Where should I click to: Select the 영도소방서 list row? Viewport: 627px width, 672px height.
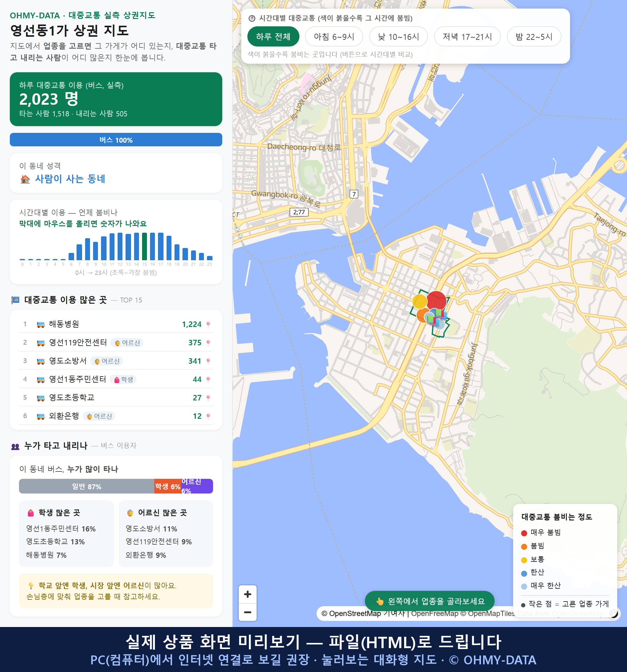116,361
